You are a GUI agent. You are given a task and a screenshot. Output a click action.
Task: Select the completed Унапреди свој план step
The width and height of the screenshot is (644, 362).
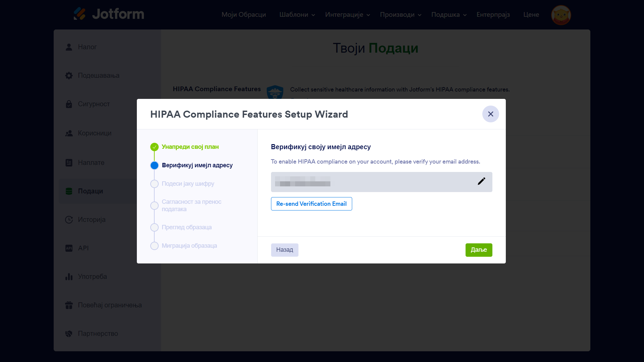tap(190, 147)
